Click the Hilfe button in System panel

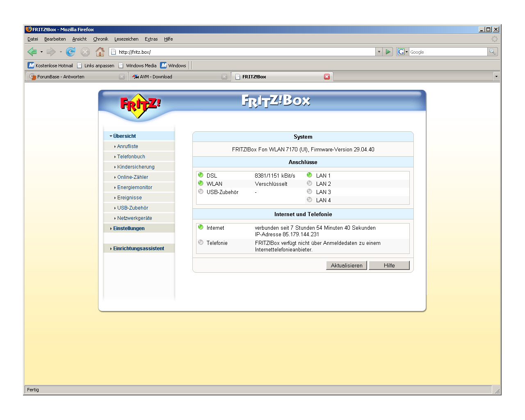pyautogui.click(x=389, y=265)
